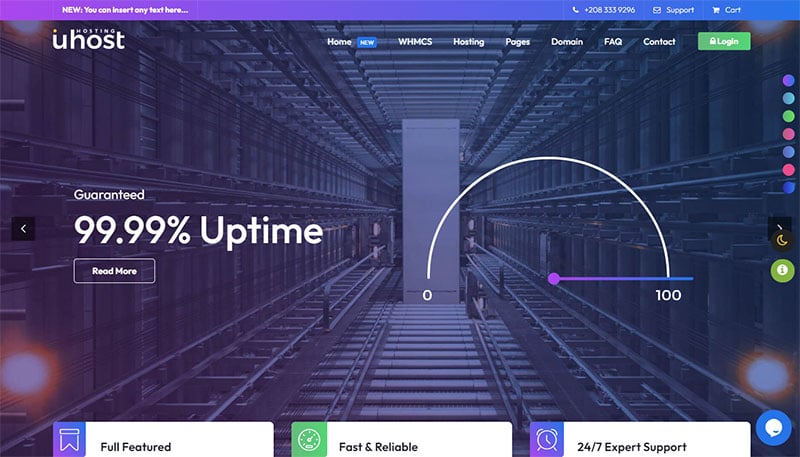Click the Read More button
The width and height of the screenshot is (800, 457).
114,271
